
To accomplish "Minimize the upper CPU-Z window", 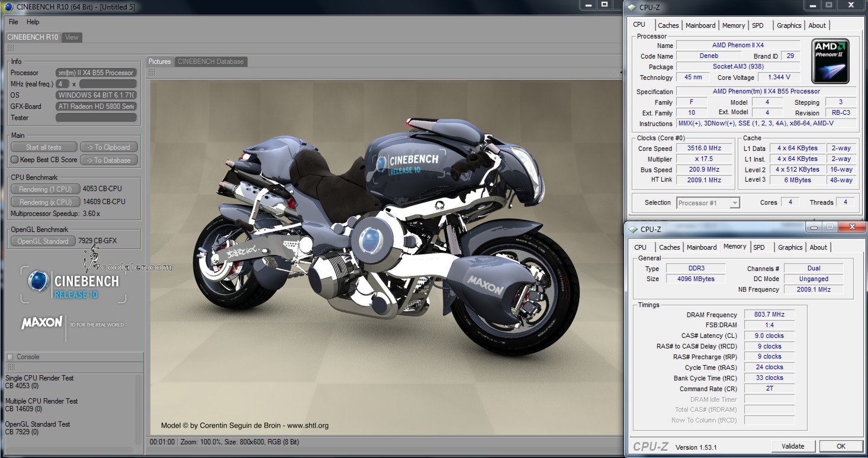I will (x=814, y=5).
